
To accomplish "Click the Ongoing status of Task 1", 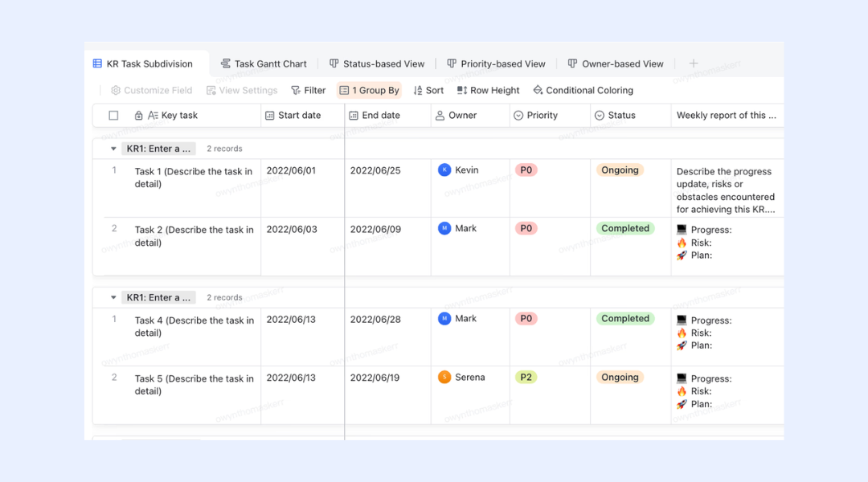I will [x=620, y=170].
